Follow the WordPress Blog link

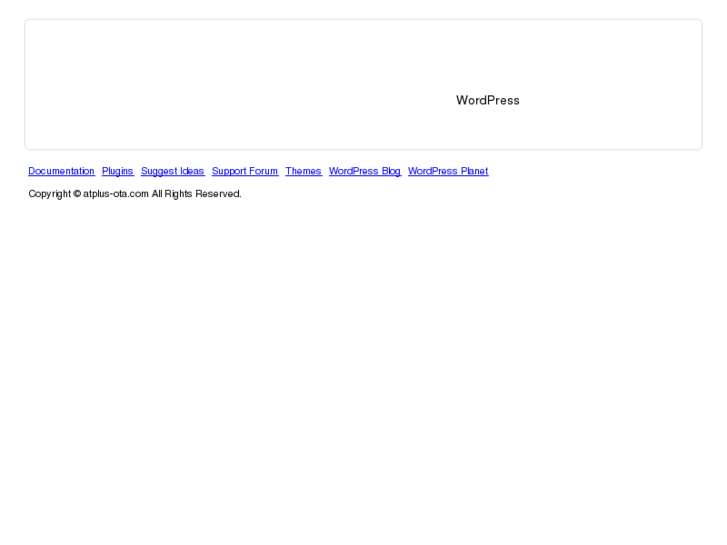point(364,171)
